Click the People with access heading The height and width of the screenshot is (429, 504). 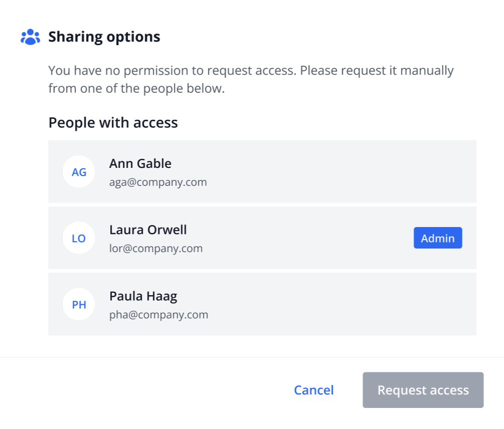(x=113, y=123)
